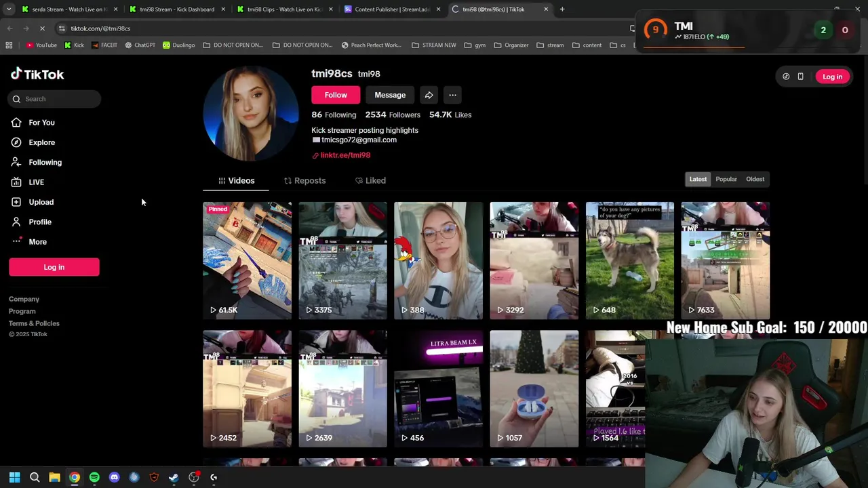Open Peach Perfect Work bookmark
This screenshot has height=488, width=868.
[371, 45]
